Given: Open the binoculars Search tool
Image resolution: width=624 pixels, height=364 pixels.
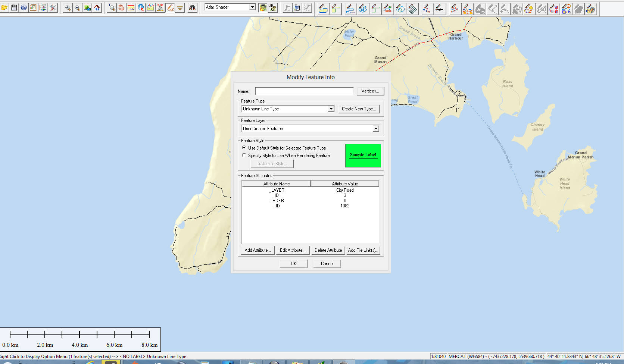Looking at the screenshot, I should pyautogui.click(x=192, y=8).
